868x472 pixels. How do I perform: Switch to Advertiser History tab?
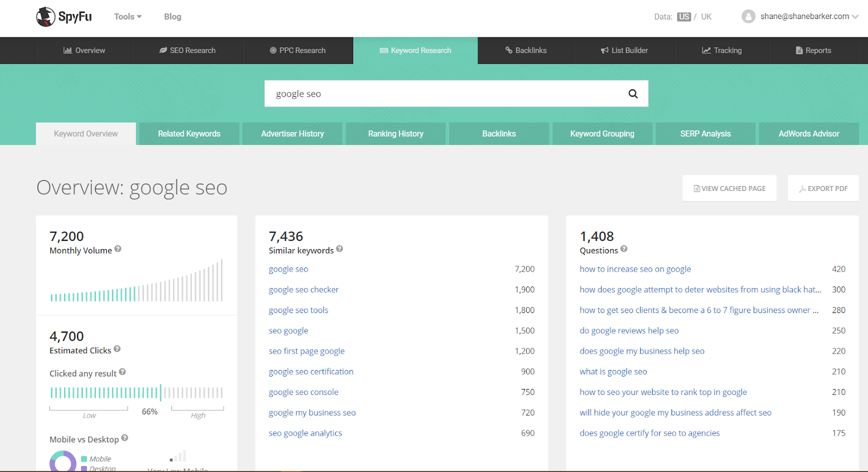[x=292, y=133]
